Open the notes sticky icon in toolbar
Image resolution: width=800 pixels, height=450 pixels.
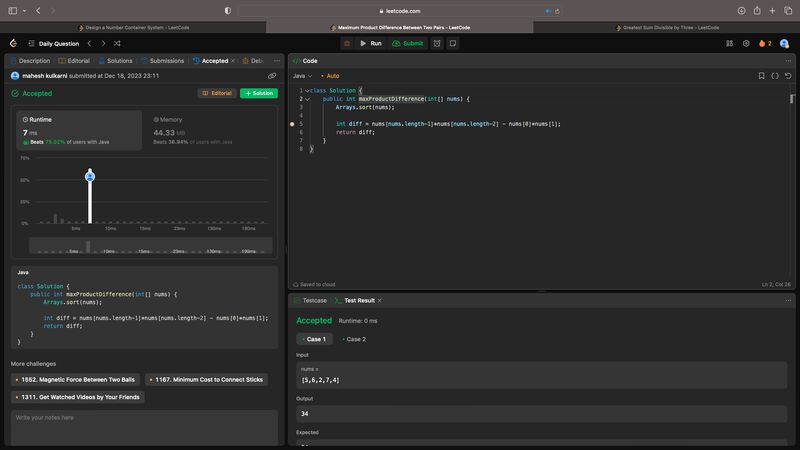pos(453,43)
